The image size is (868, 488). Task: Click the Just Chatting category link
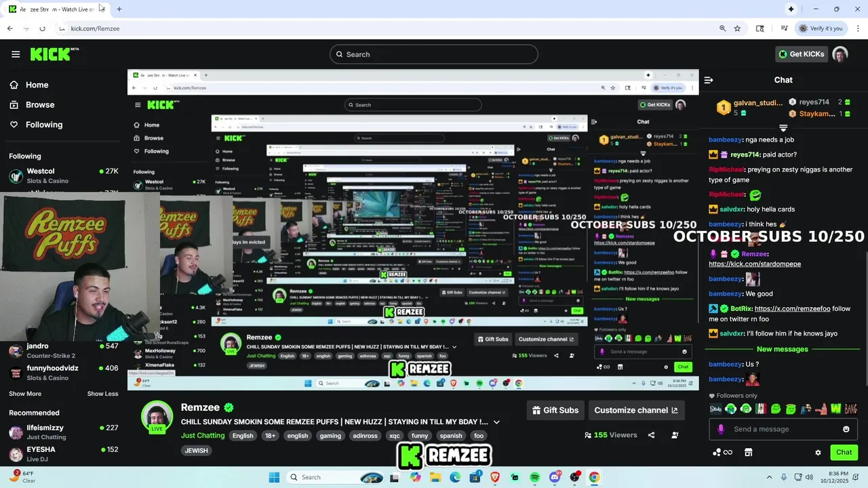point(203,435)
